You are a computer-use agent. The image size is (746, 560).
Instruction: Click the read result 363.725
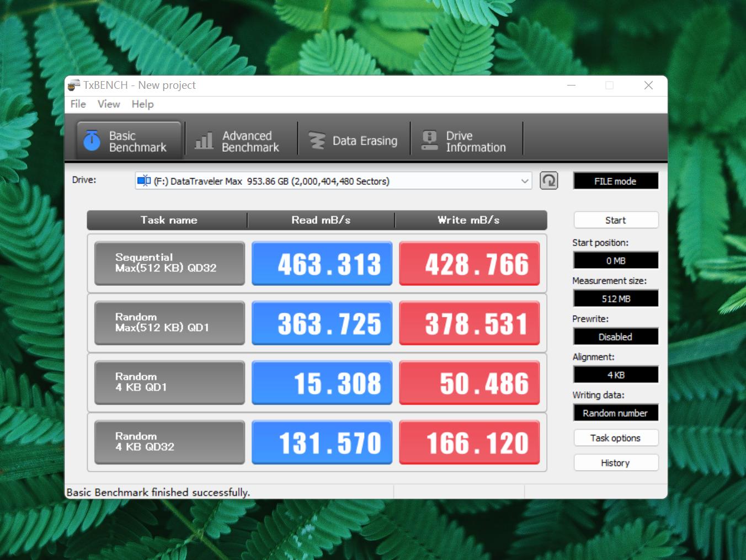[x=322, y=323]
